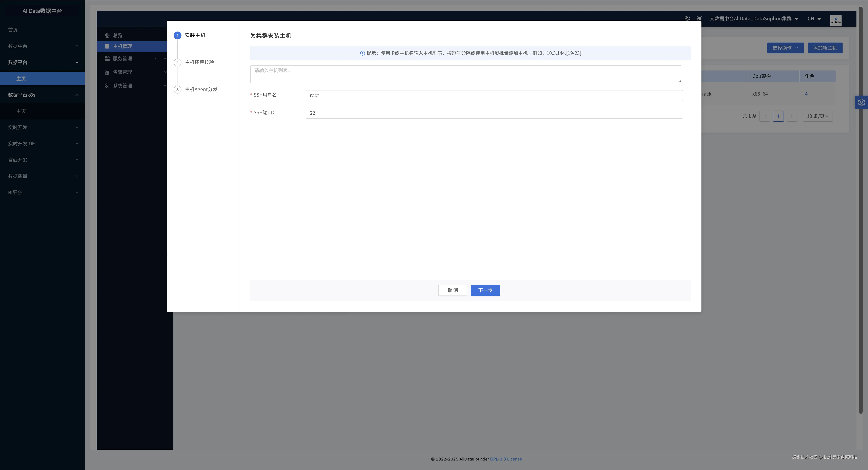Open 首页 in left sidebar

pos(13,30)
